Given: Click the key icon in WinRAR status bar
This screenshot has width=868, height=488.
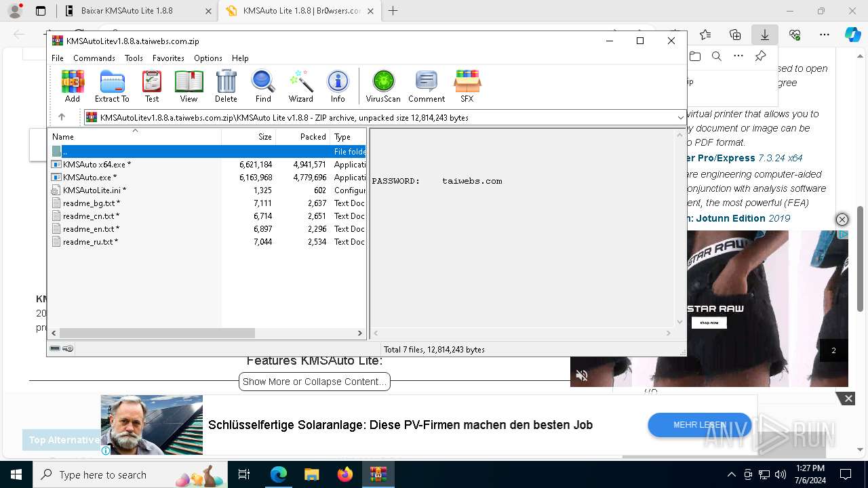Looking at the screenshot, I should [68, 348].
